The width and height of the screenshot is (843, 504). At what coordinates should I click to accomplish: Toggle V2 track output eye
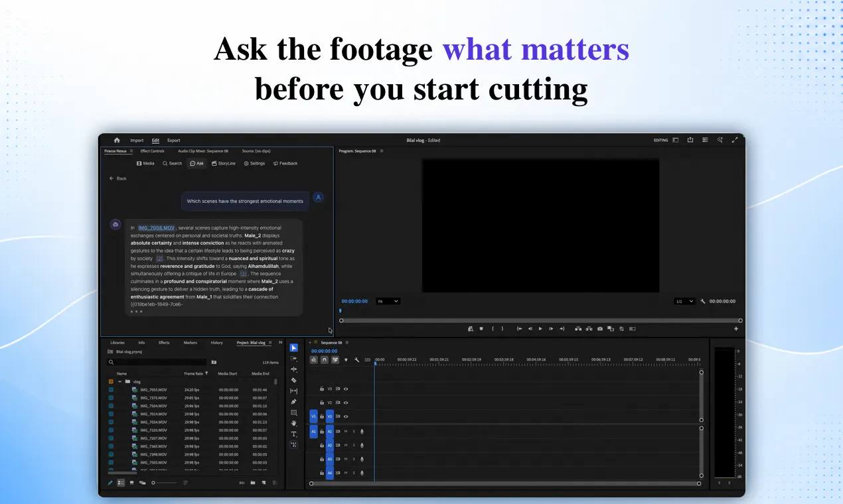[346, 403]
